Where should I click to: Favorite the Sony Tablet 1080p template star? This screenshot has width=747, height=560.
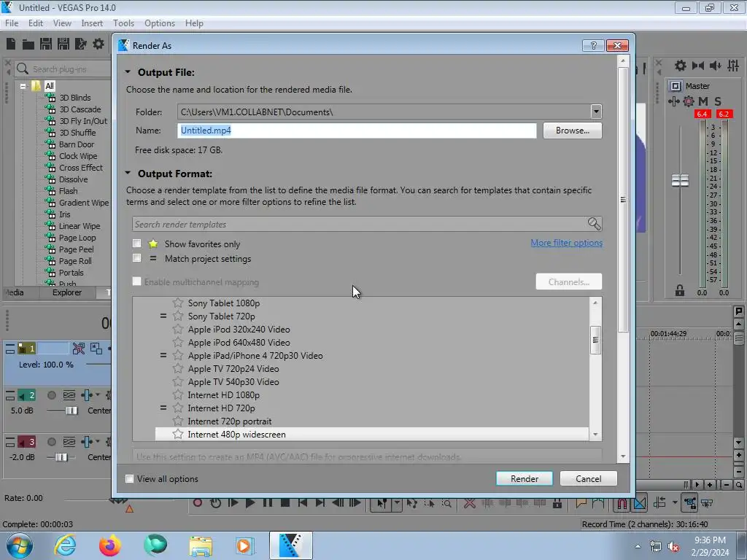tap(178, 303)
